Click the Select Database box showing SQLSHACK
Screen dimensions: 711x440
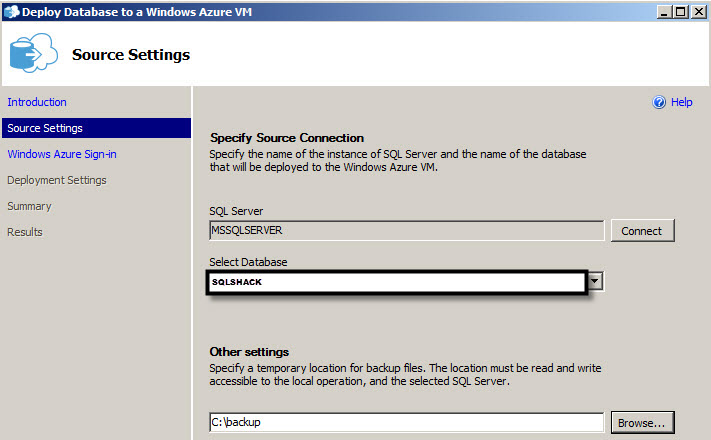tap(396, 281)
